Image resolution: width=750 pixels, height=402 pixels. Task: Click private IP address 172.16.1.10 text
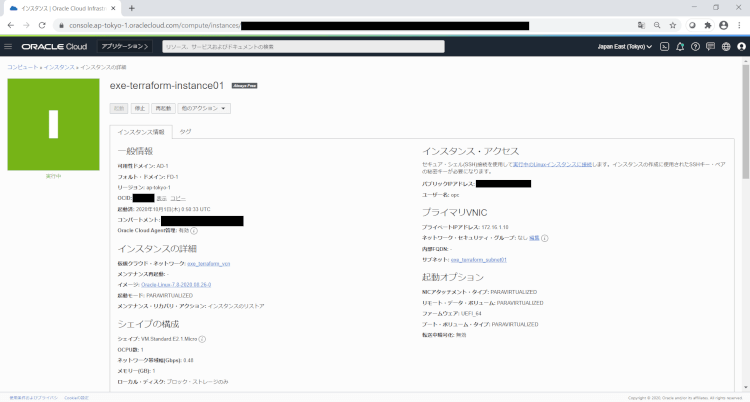coord(495,227)
